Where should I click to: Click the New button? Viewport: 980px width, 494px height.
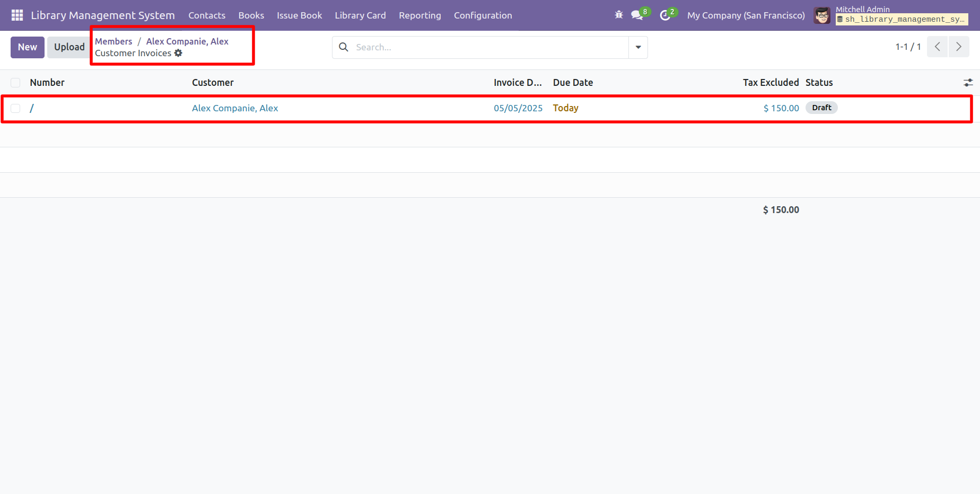[28, 47]
